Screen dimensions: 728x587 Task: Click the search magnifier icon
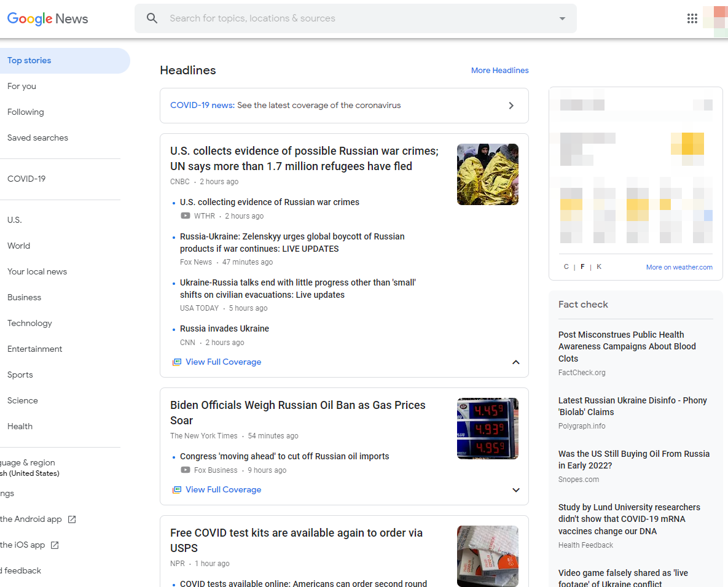coord(152,18)
